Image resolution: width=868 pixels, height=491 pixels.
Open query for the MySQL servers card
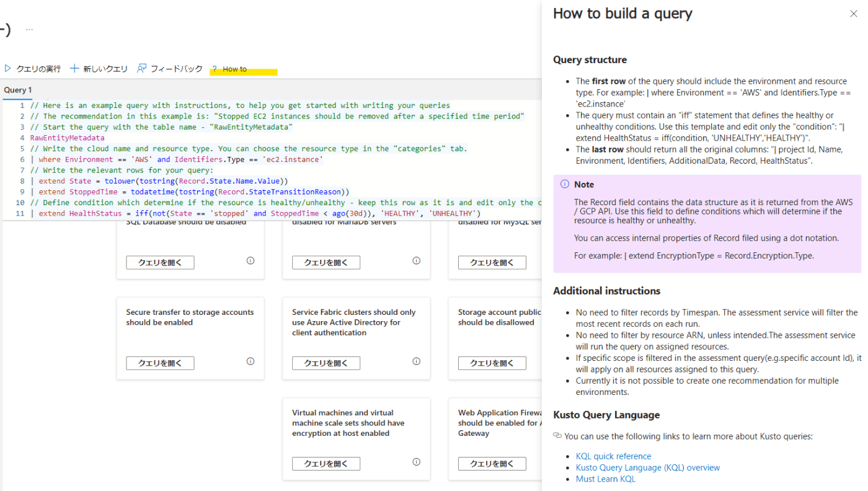(x=492, y=262)
